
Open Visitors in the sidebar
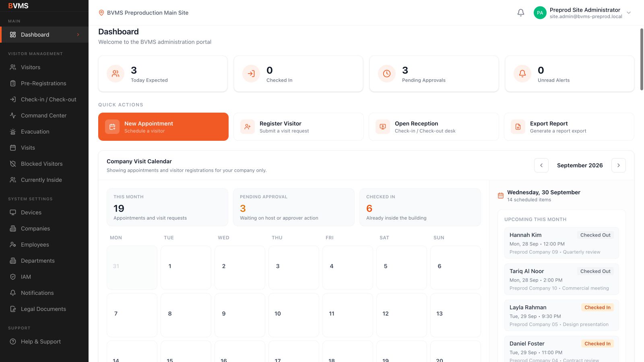point(44,67)
